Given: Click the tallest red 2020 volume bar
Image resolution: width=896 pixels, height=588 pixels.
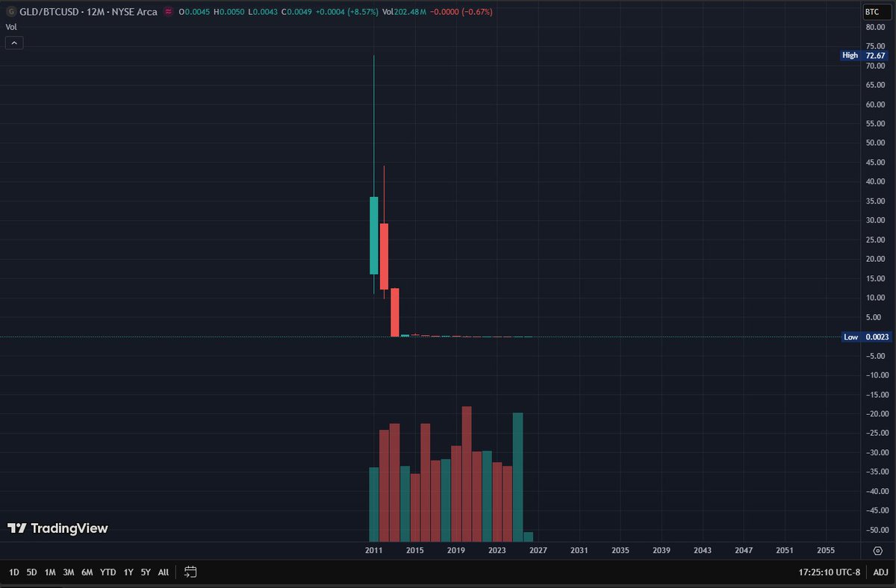Looking at the screenshot, I should click(x=467, y=474).
